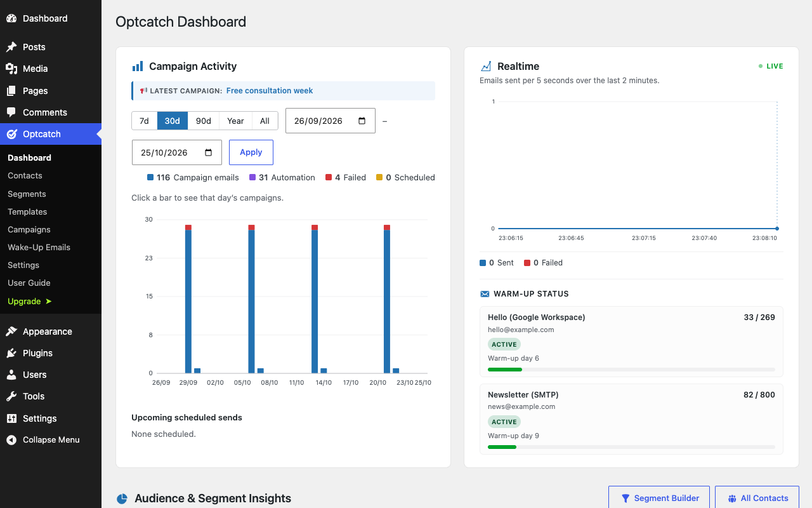
Task: Click the Plugins plug icon
Action: tap(11, 353)
